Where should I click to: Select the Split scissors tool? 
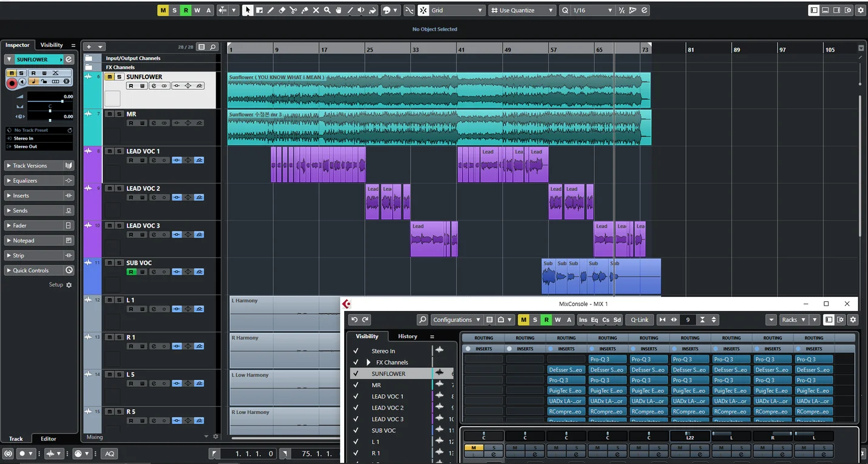[293, 10]
